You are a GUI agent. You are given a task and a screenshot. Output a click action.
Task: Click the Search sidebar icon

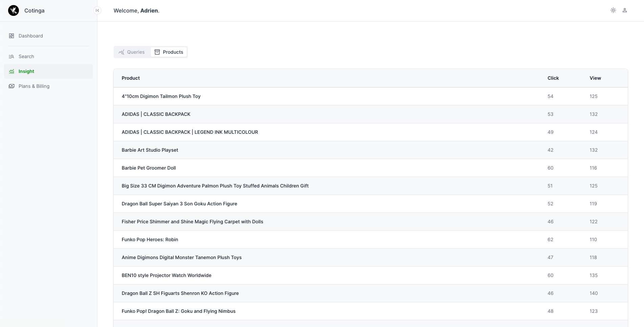(11, 56)
